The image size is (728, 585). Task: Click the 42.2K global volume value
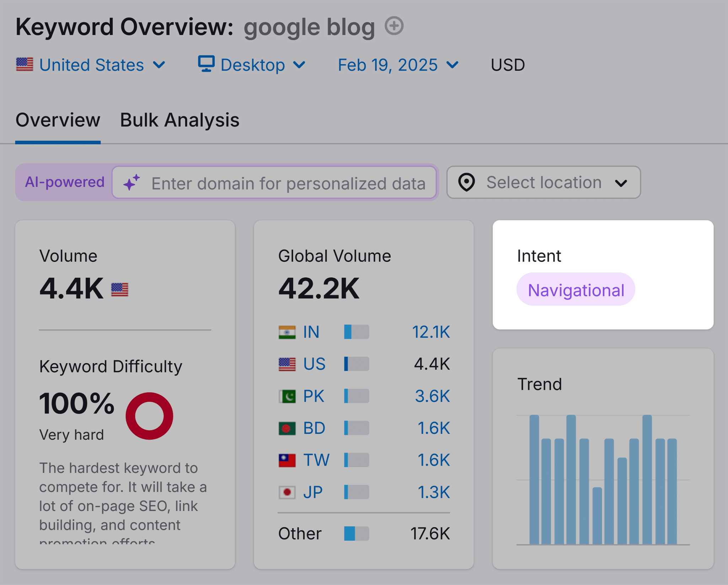[x=319, y=288]
